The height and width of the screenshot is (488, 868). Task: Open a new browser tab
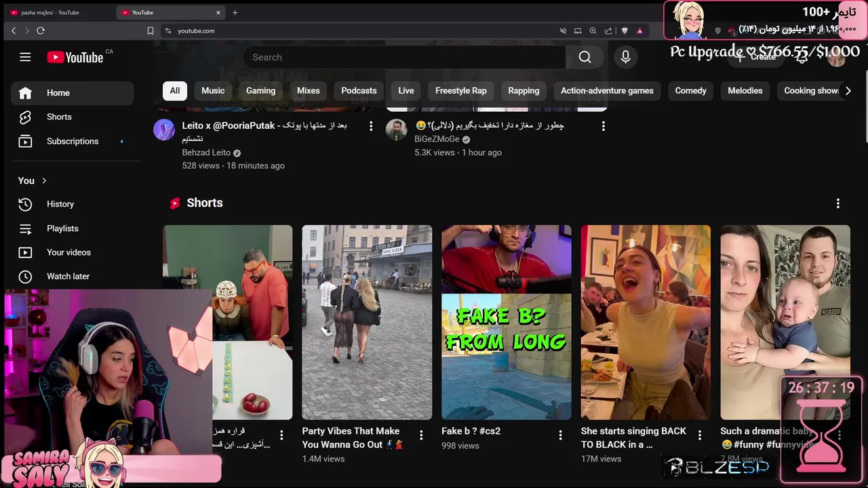pyautogui.click(x=235, y=12)
